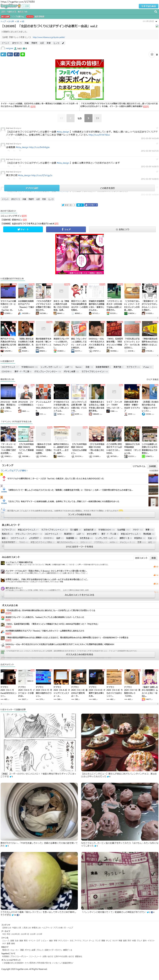Click the アプリで読む button
Screen dimensions: 159x980
[32, 188]
